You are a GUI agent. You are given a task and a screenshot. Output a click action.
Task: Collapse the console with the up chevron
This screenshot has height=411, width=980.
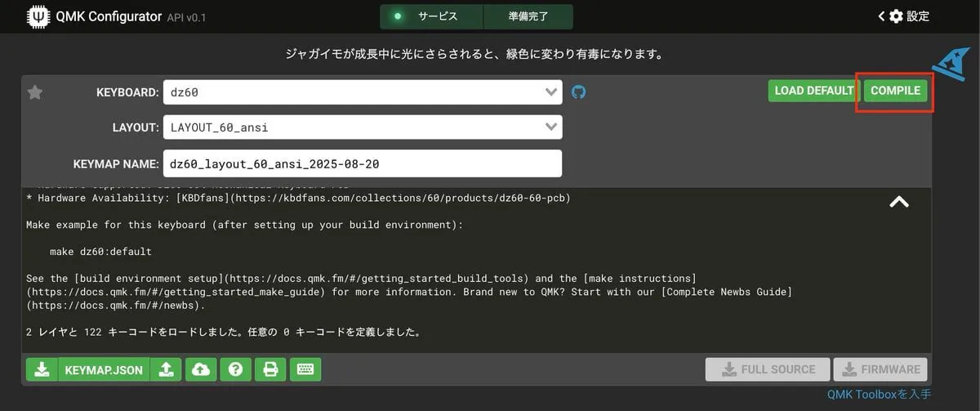[898, 202]
